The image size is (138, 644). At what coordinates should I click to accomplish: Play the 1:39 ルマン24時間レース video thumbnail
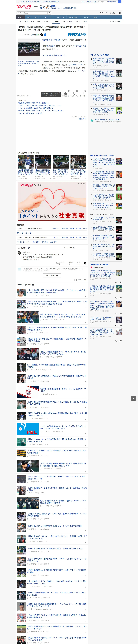119,220
